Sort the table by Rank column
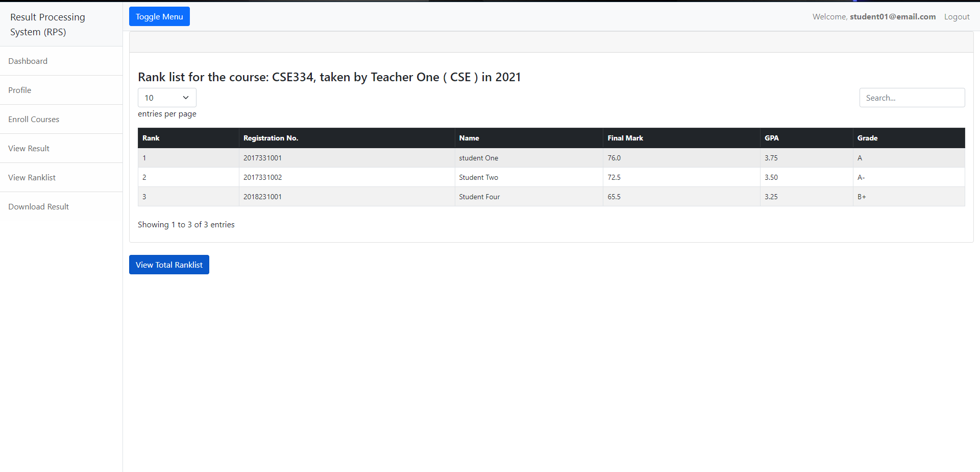This screenshot has height=472, width=980. (151, 138)
